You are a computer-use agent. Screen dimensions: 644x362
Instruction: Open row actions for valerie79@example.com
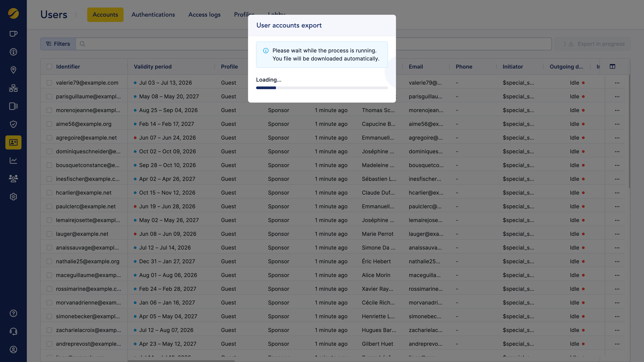617,83
